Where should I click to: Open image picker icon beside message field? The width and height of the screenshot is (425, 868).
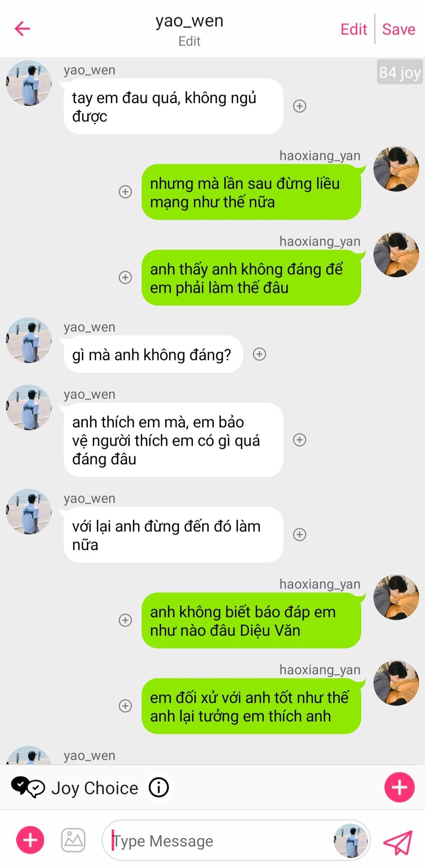pos(73,840)
